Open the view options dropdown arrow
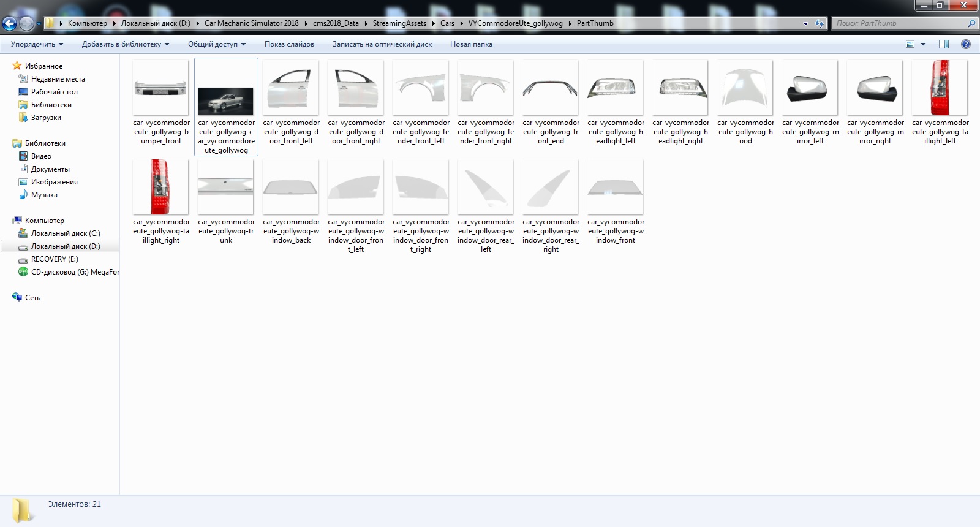 tap(923, 44)
